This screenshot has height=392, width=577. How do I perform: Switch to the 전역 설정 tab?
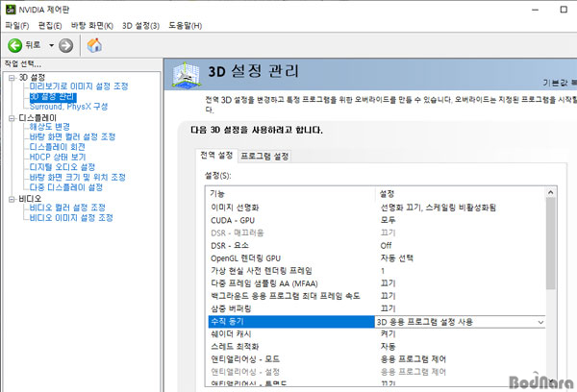tap(216, 156)
